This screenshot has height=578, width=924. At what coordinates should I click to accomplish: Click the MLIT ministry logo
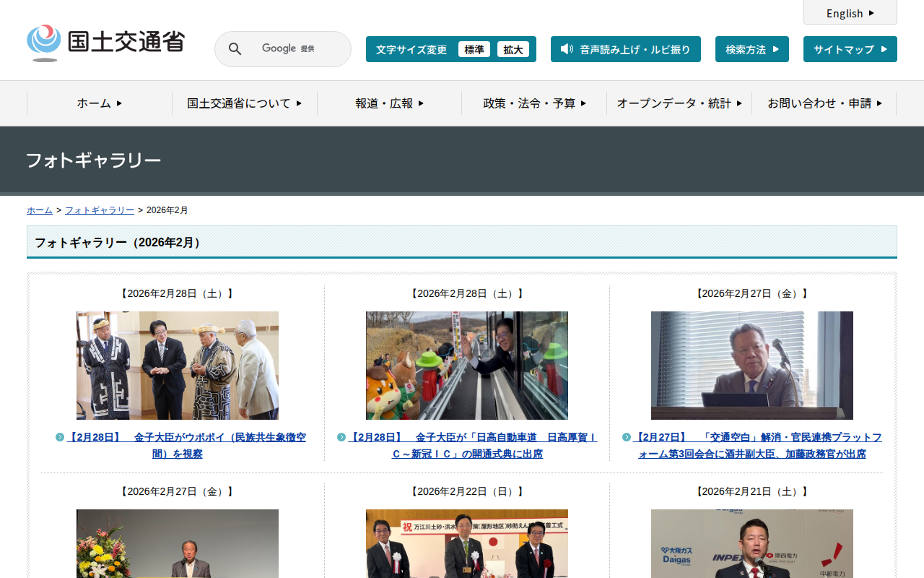point(105,43)
